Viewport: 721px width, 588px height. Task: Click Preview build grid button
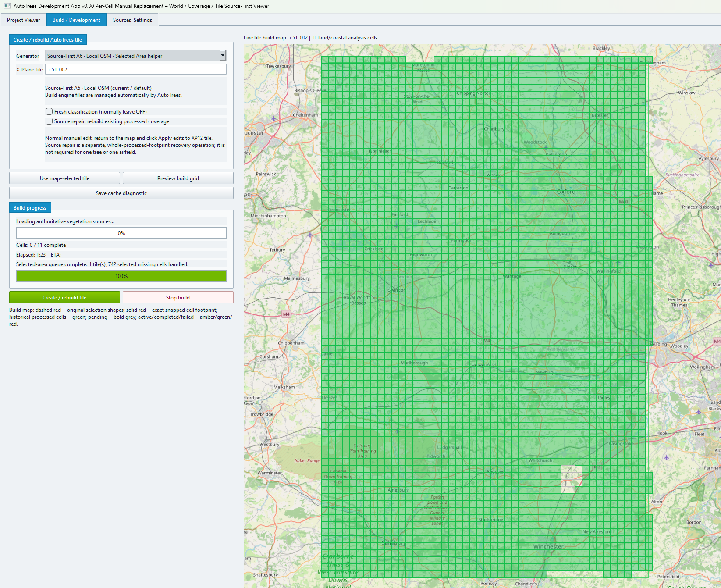[178, 178]
